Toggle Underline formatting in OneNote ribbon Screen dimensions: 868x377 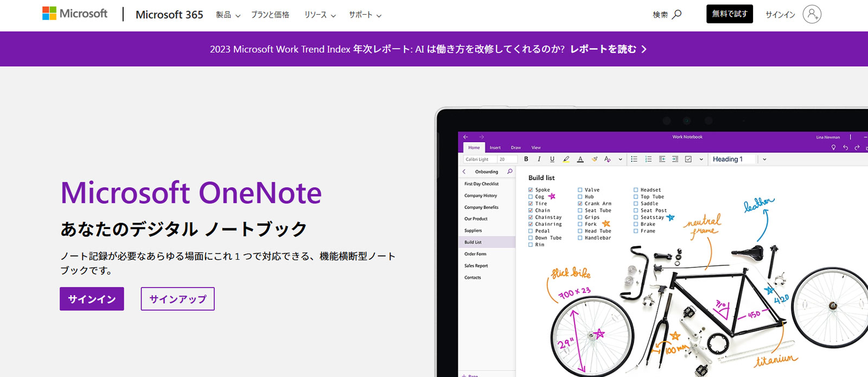click(552, 159)
